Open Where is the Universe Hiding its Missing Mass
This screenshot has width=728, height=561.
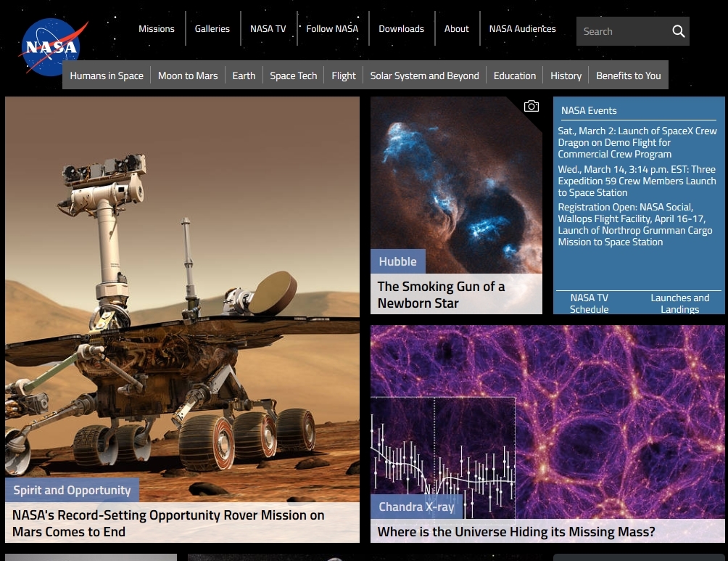click(516, 531)
